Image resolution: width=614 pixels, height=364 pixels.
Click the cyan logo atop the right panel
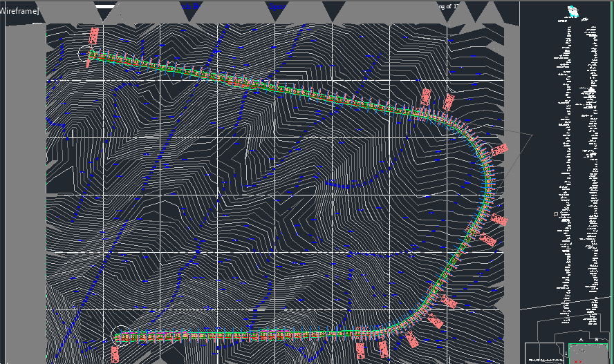click(572, 10)
